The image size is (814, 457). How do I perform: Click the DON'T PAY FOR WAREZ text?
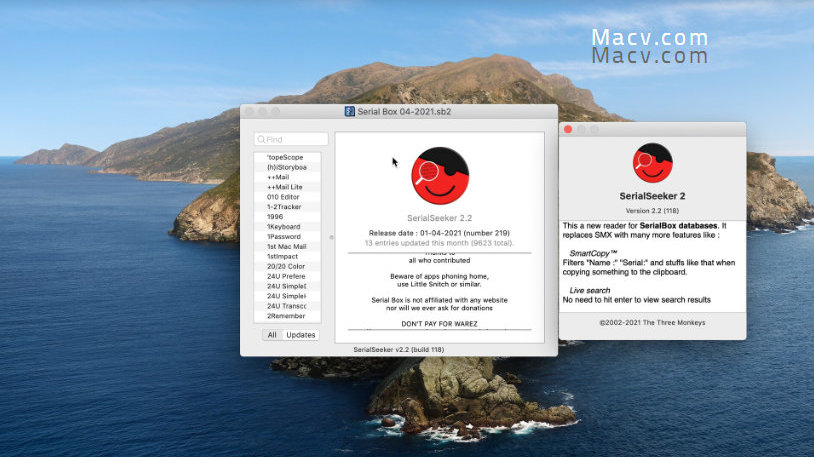(x=439, y=324)
